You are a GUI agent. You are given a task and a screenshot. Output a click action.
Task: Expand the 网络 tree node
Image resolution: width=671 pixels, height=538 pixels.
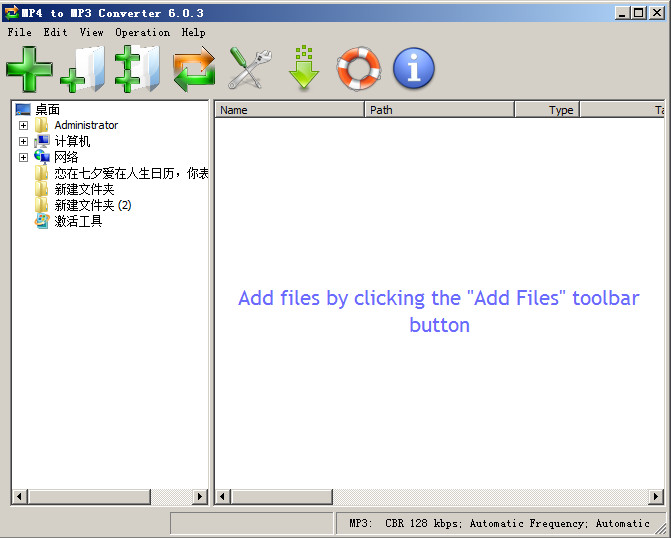(x=24, y=158)
